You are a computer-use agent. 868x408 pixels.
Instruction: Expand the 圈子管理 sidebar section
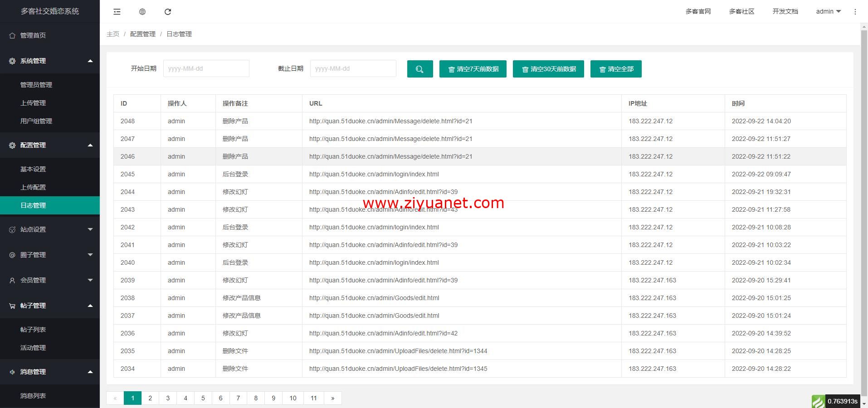tap(50, 255)
